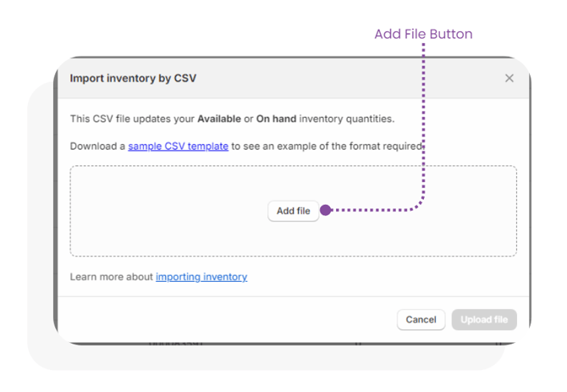
Task: Click the Upload file button
Action: [484, 319]
